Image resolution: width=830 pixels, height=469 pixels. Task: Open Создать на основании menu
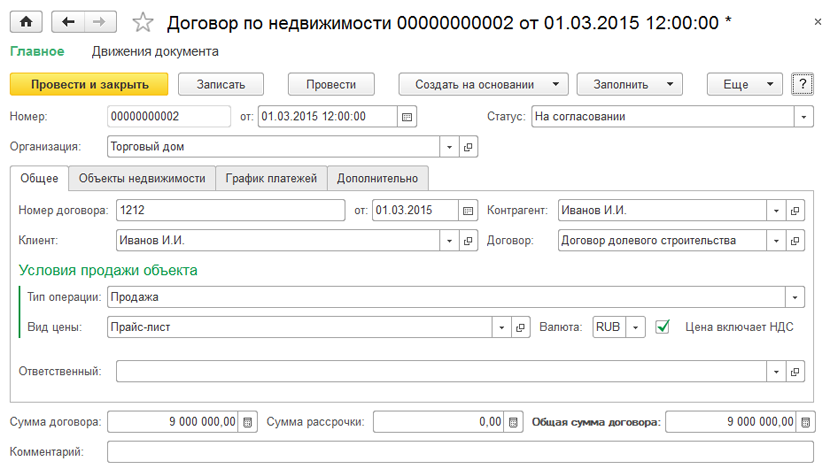(483, 85)
